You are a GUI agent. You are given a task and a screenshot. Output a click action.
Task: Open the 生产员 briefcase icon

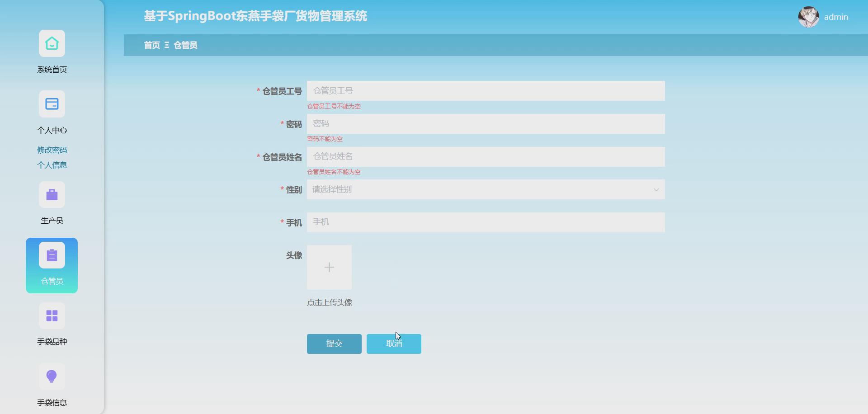pos(52,195)
